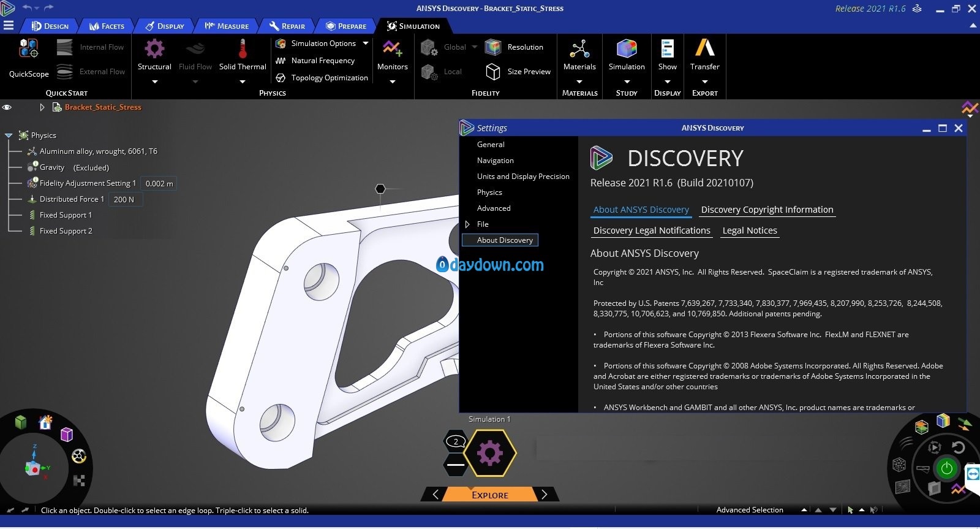
Task: Switch to the Measure tab
Action: 226,26
